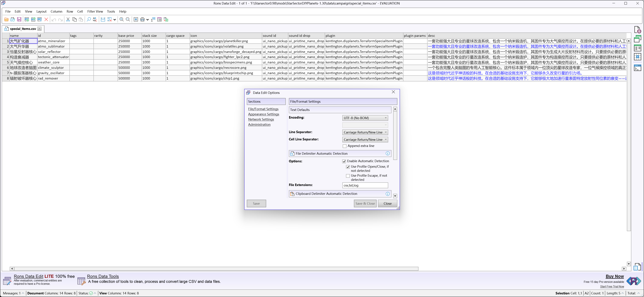Click the find and replace ABC icon
Image resolution: width=644 pixels, height=297 pixels.
(x=95, y=20)
